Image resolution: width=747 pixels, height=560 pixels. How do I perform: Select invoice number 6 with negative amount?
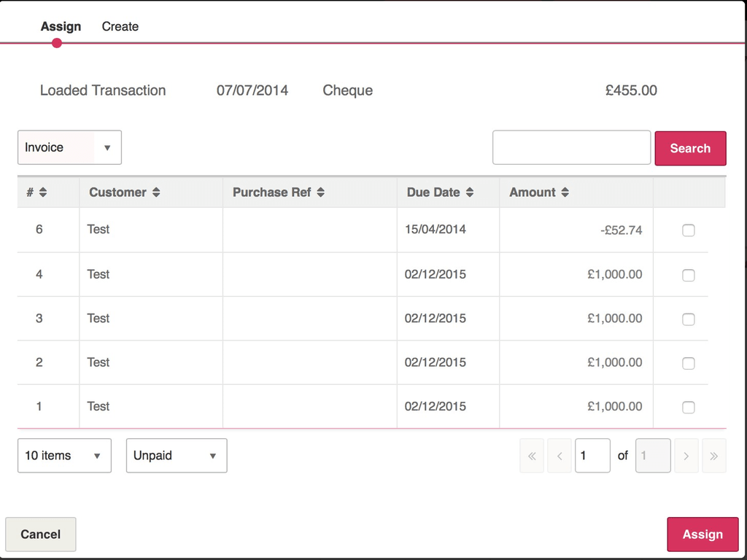[x=688, y=230]
